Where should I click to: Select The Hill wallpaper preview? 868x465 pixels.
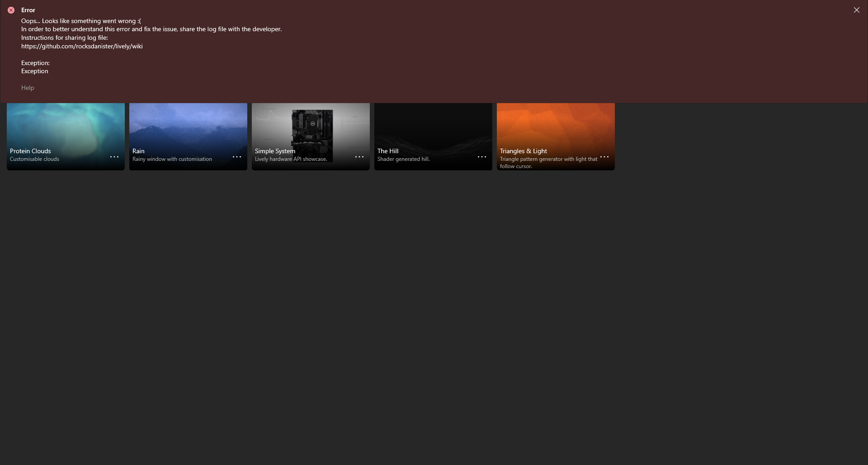[433, 127]
